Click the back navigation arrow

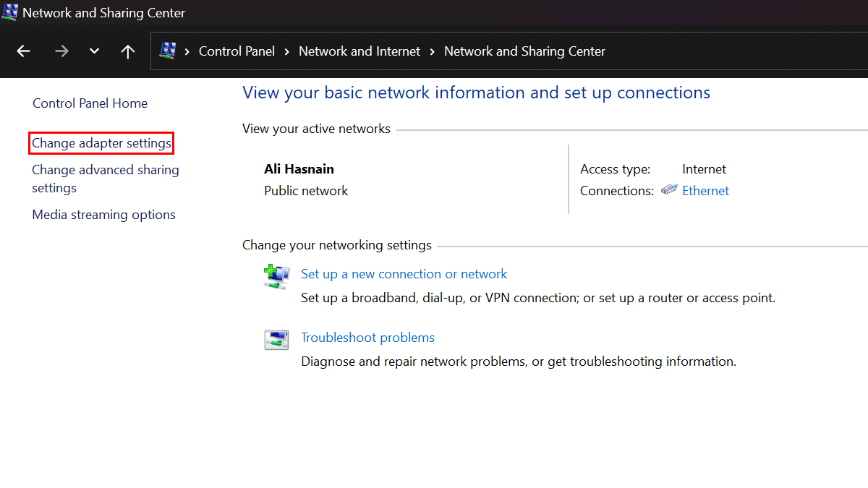[23, 51]
